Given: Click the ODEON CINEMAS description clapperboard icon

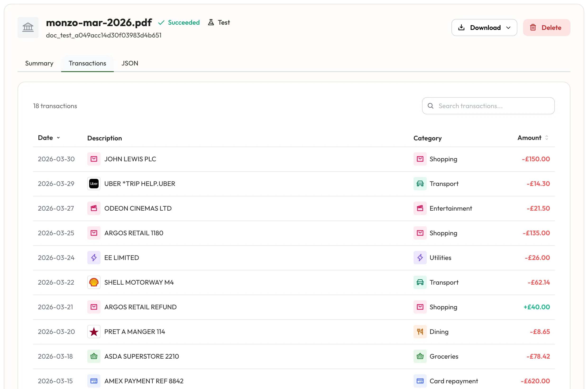Looking at the screenshot, I should click(x=94, y=208).
